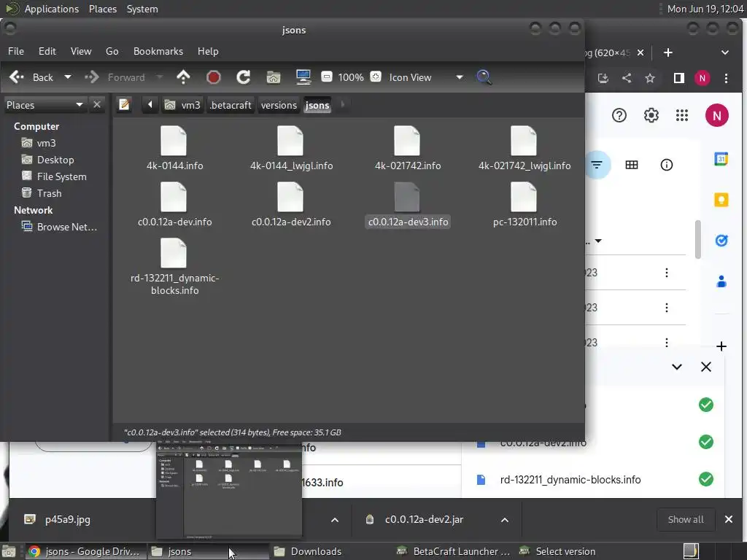Image resolution: width=747 pixels, height=560 pixels.
Task: Navigate to .betacraft in the path bar
Action: click(231, 105)
